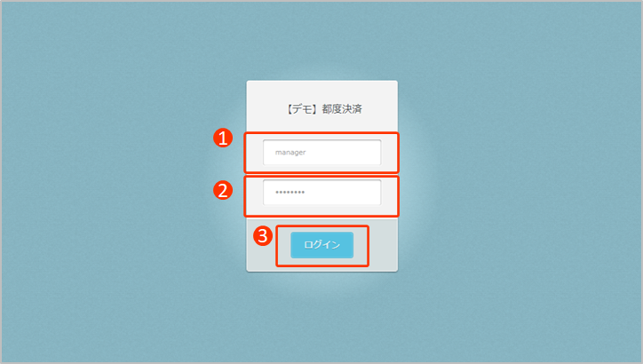The height and width of the screenshot is (364, 643).
Task: Click the teal background left of the card
Action: coord(123,182)
